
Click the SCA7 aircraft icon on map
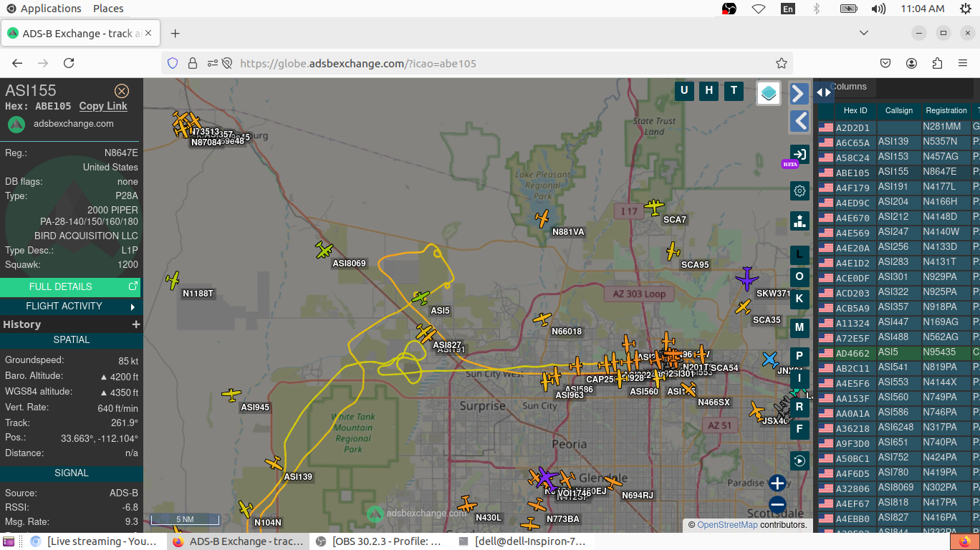click(654, 207)
